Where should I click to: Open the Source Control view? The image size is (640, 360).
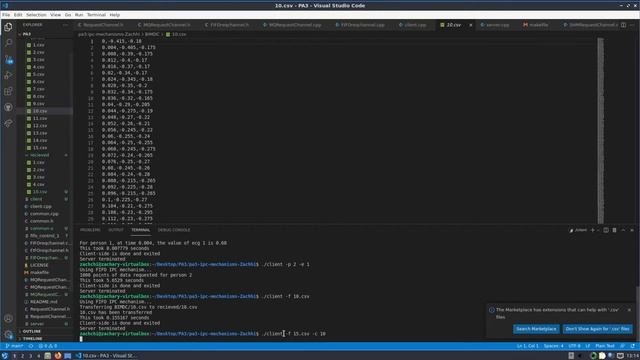tap(8, 59)
